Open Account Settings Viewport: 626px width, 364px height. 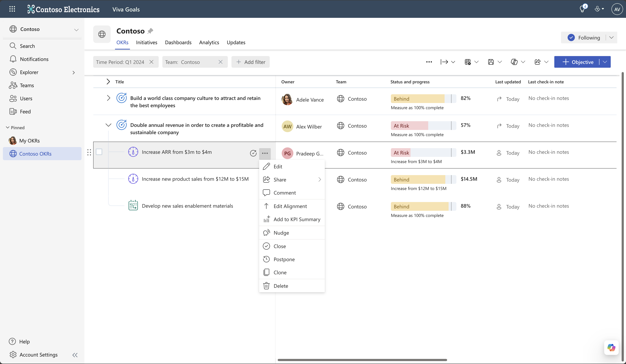coord(33,355)
